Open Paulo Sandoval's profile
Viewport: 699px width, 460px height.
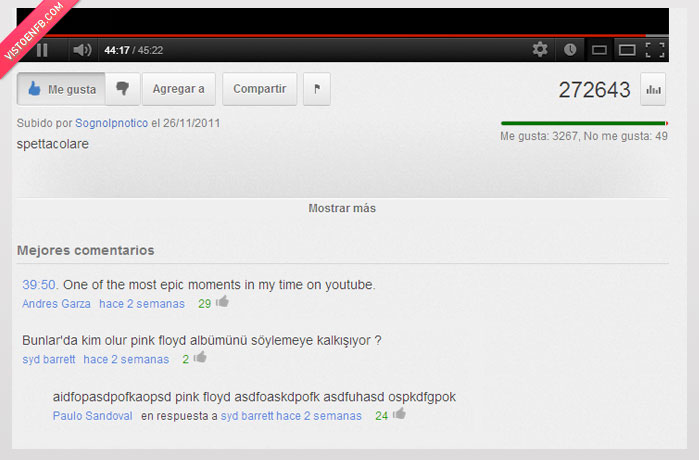92,416
